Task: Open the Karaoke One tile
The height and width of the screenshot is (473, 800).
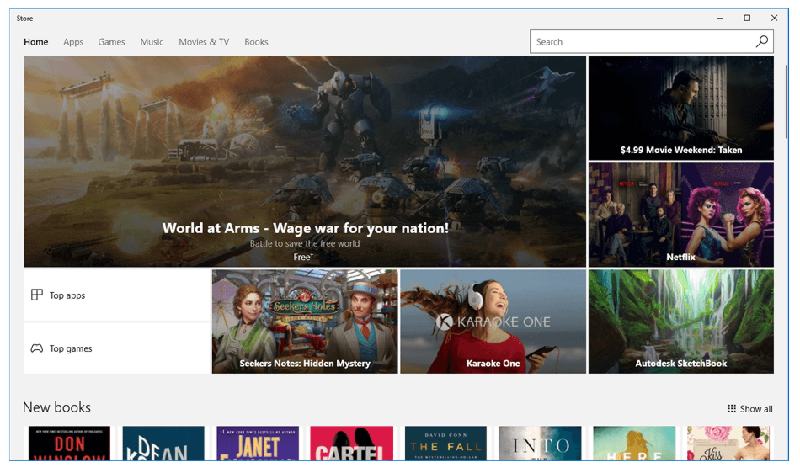Action: [x=493, y=321]
